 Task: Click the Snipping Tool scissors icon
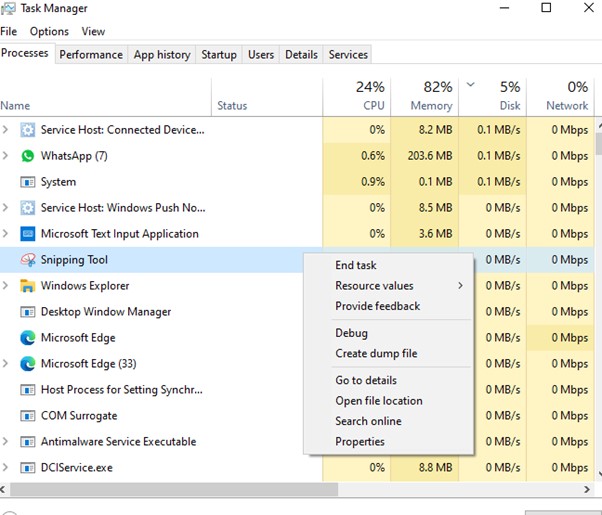pos(28,260)
